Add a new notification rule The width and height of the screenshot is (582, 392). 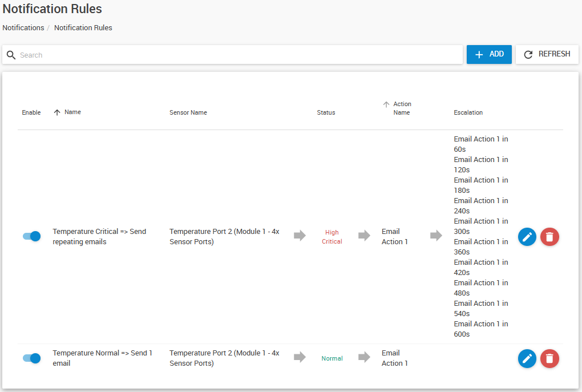tap(489, 54)
